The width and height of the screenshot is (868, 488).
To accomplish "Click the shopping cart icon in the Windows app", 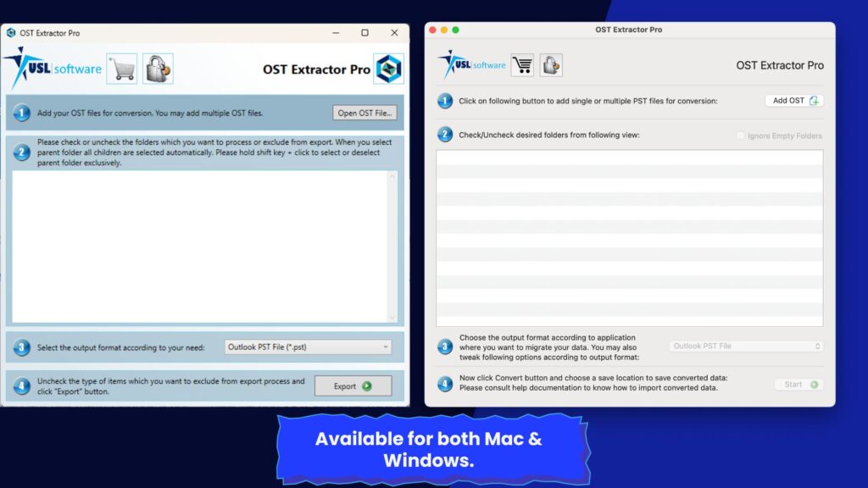I will tap(122, 69).
